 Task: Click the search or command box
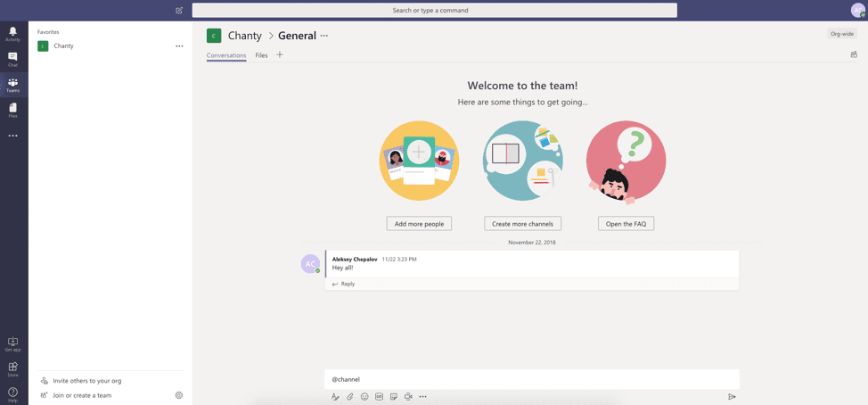pos(435,10)
